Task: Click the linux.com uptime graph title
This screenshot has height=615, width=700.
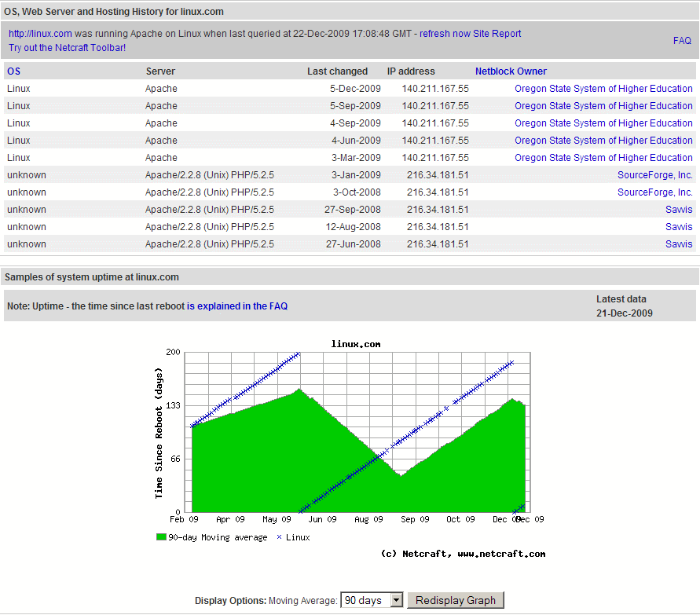Action: pos(356,344)
